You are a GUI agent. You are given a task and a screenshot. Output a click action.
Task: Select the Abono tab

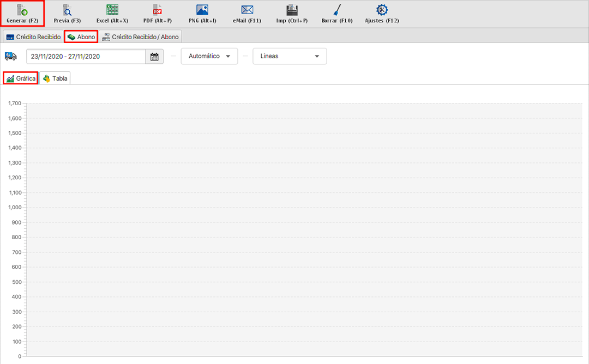pyautogui.click(x=81, y=37)
